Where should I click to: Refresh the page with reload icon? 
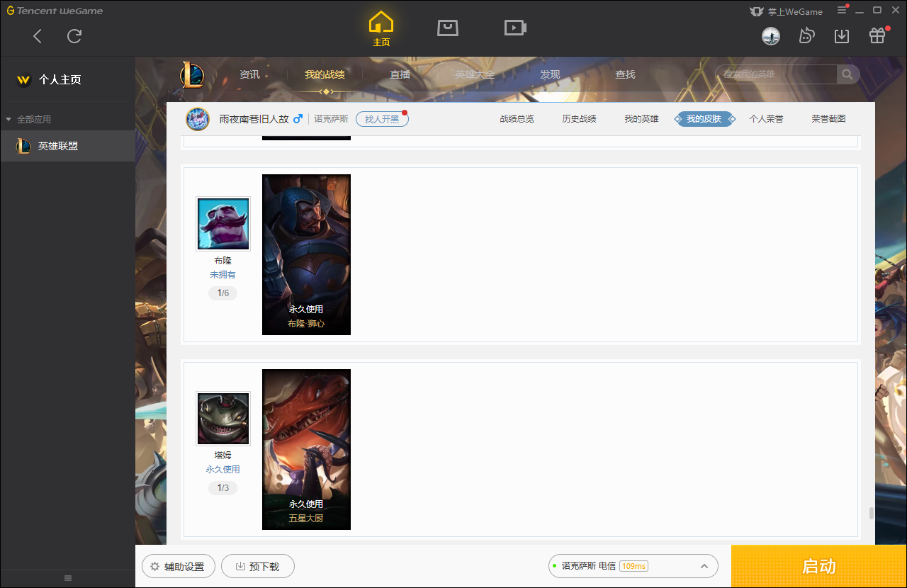74,36
